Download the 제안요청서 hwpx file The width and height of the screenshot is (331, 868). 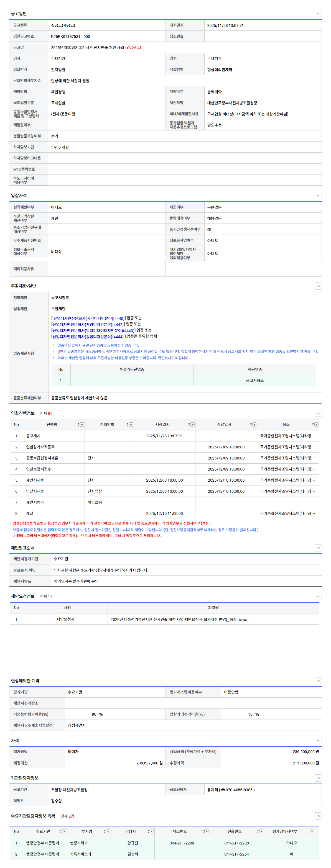pyautogui.click(x=179, y=619)
